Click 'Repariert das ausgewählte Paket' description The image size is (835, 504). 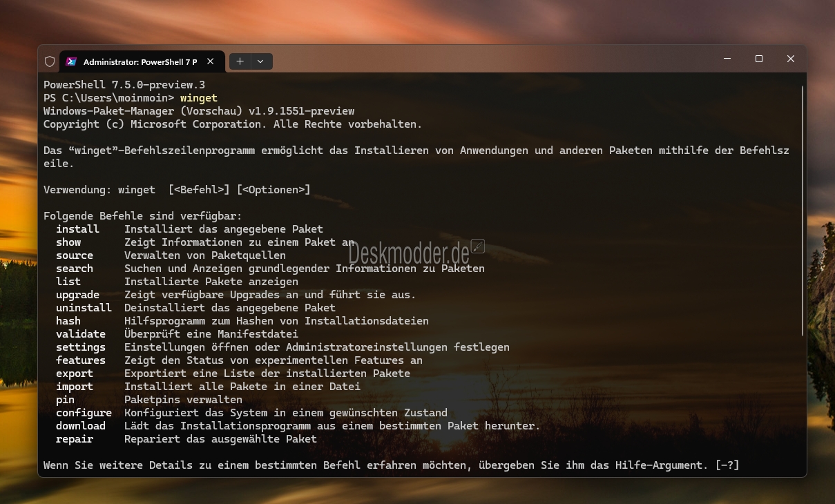tap(220, 439)
